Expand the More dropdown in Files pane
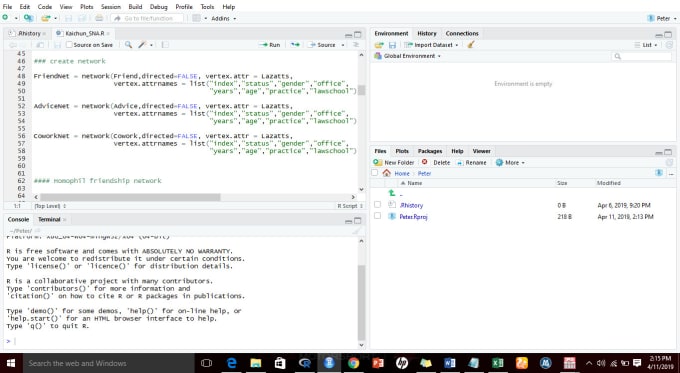The width and height of the screenshot is (680, 373). click(510, 162)
